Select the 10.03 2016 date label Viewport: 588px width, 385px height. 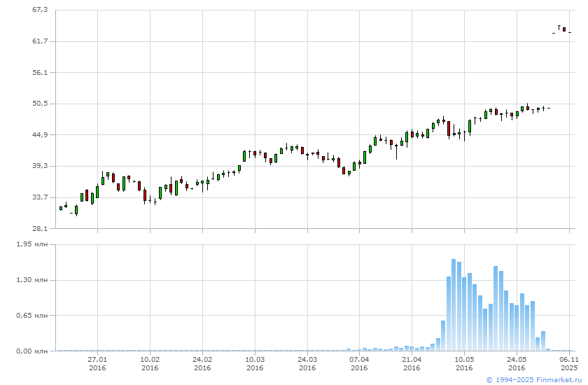(x=255, y=363)
